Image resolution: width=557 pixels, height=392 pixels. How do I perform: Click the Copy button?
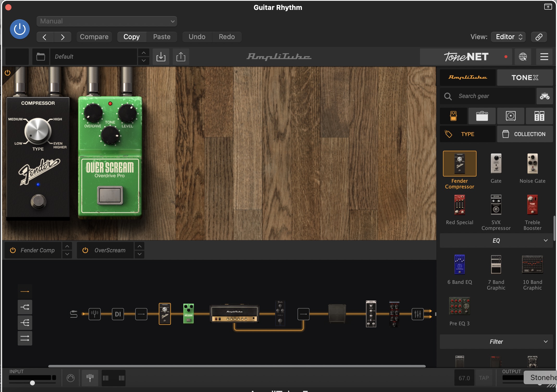coord(132,37)
